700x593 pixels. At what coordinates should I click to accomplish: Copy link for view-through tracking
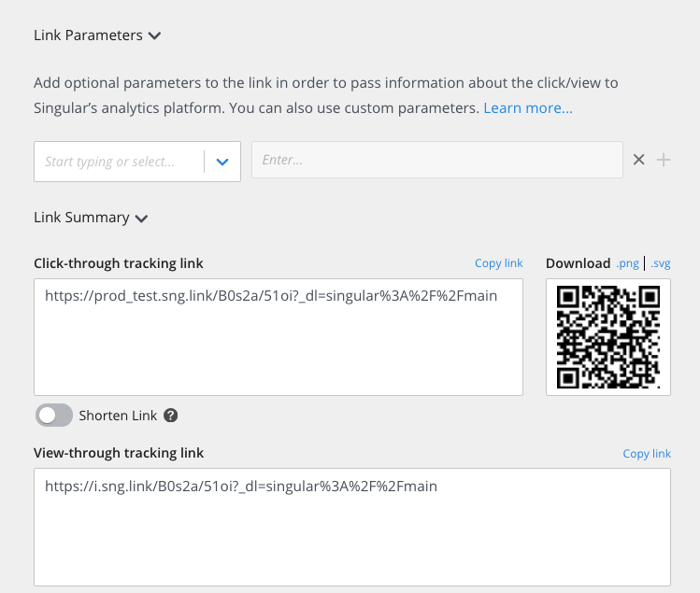click(x=647, y=453)
